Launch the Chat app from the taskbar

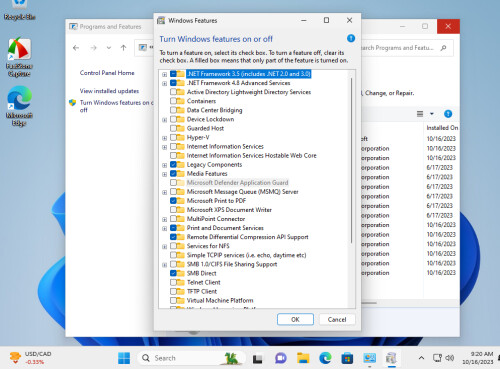280,358
